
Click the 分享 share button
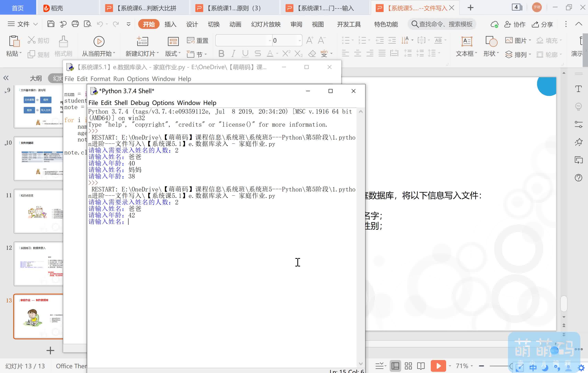(x=542, y=24)
